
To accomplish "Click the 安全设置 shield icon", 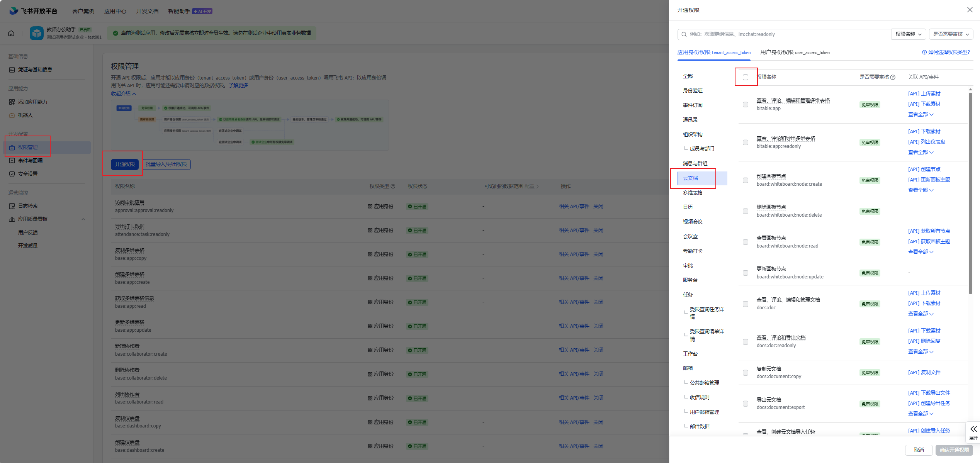I will pyautogui.click(x=12, y=174).
